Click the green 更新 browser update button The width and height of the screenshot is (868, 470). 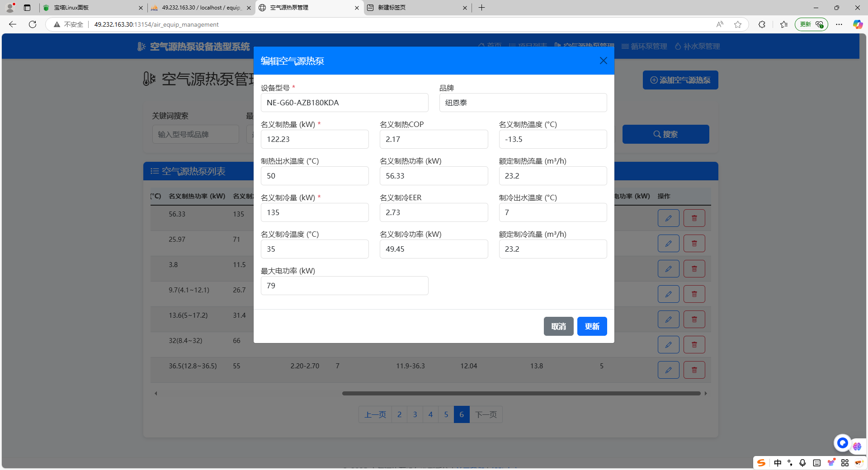811,24
